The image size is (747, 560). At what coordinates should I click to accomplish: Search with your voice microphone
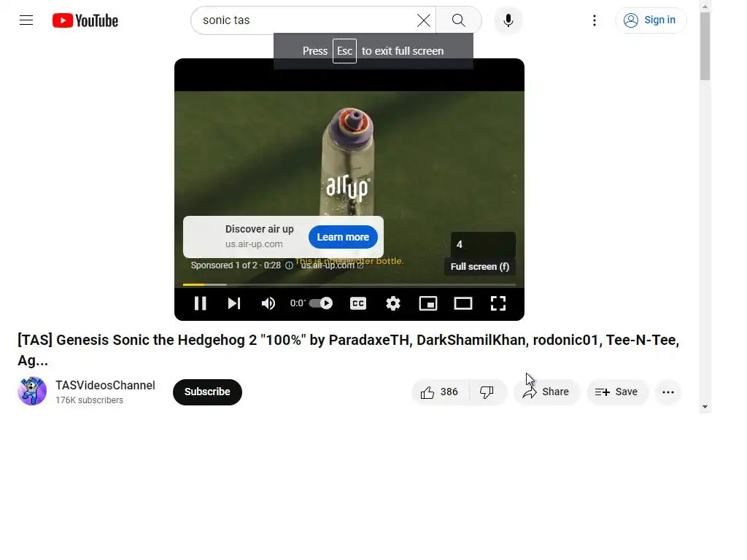coord(508,20)
